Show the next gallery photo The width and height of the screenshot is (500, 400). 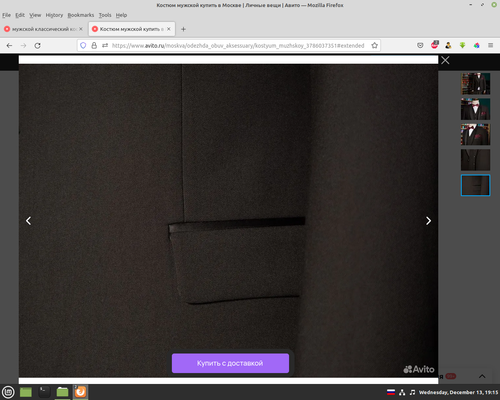pos(428,221)
